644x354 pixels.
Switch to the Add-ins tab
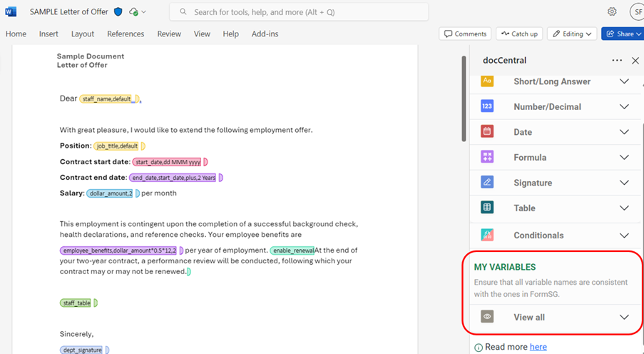point(265,34)
